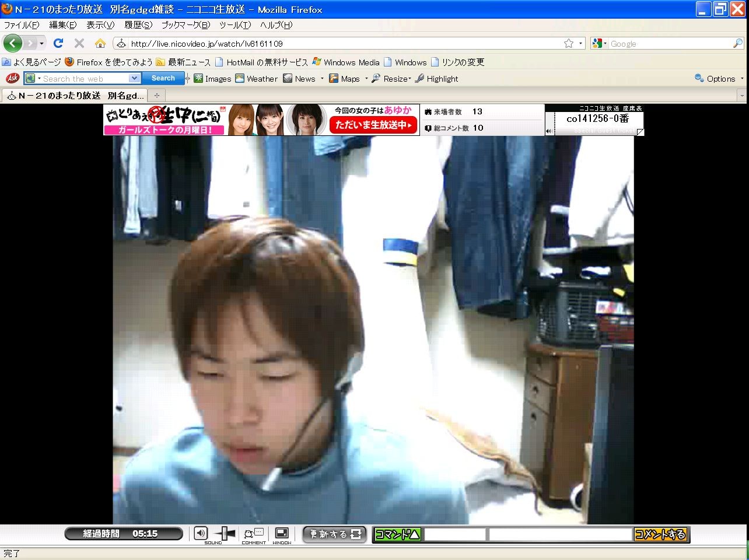Toggle comment display with the COMMENT icon
The height and width of the screenshot is (560, 749).
coord(254,533)
